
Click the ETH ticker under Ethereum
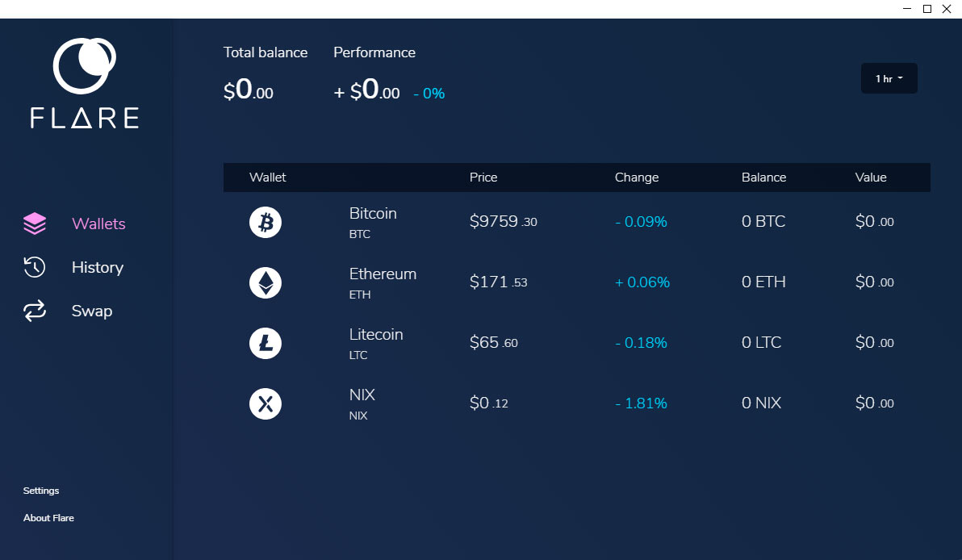[359, 295]
